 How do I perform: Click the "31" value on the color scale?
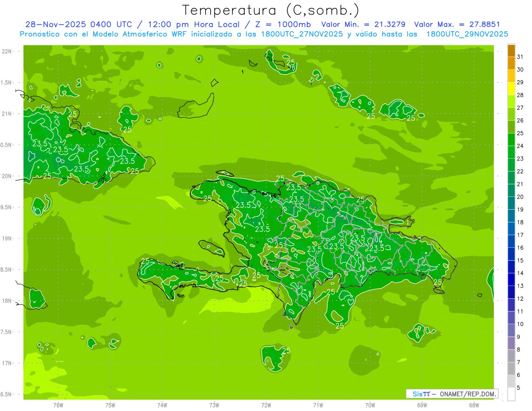pos(520,57)
